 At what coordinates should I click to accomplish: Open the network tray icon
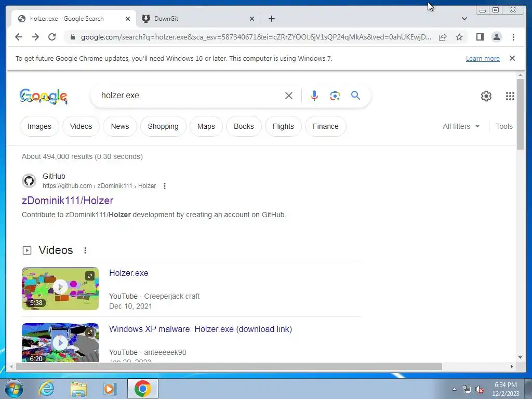click(467, 389)
